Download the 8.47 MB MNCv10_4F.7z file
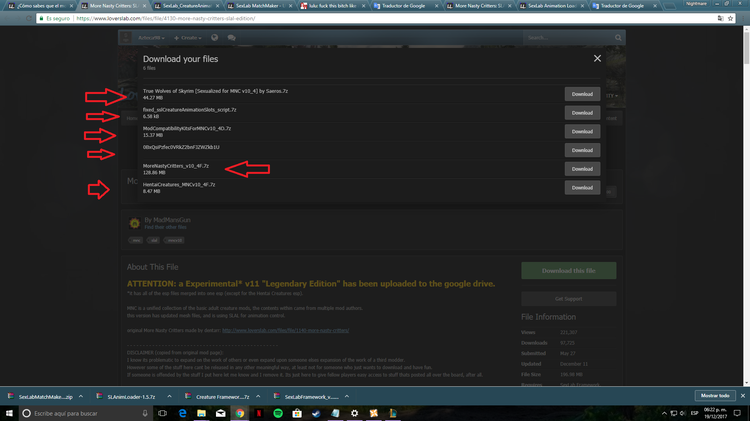The image size is (750, 421). tap(582, 188)
